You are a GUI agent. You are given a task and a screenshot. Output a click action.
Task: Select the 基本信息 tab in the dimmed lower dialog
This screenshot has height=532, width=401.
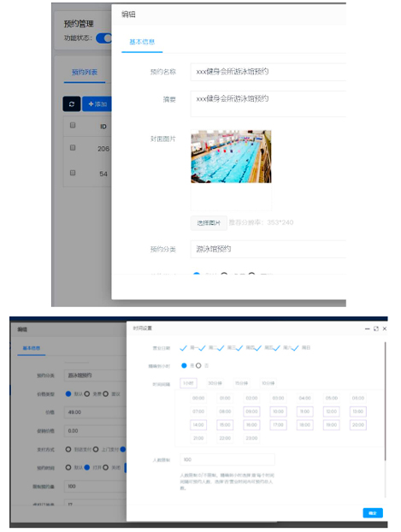click(x=32, y=348)
